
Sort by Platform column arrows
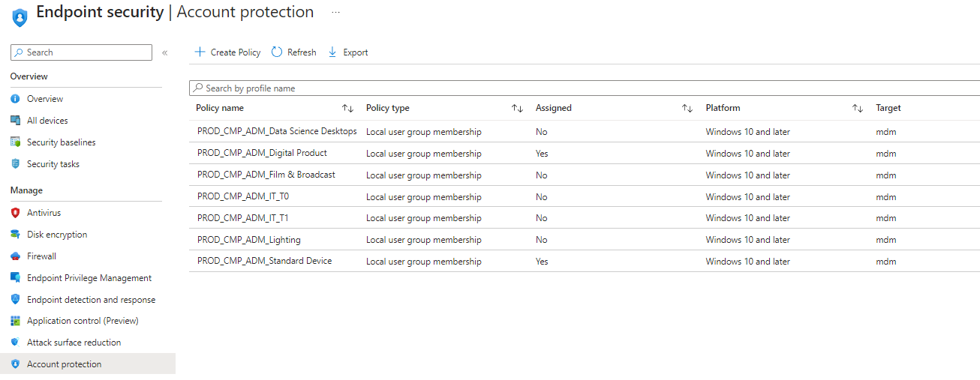pos(858,109)
